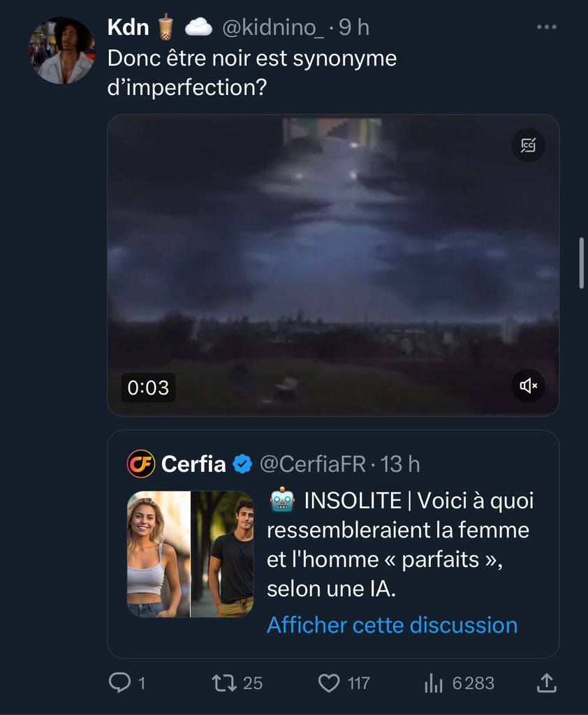
Task: Open the AI perfect couple image thumbnail
Action: (190, 554)
